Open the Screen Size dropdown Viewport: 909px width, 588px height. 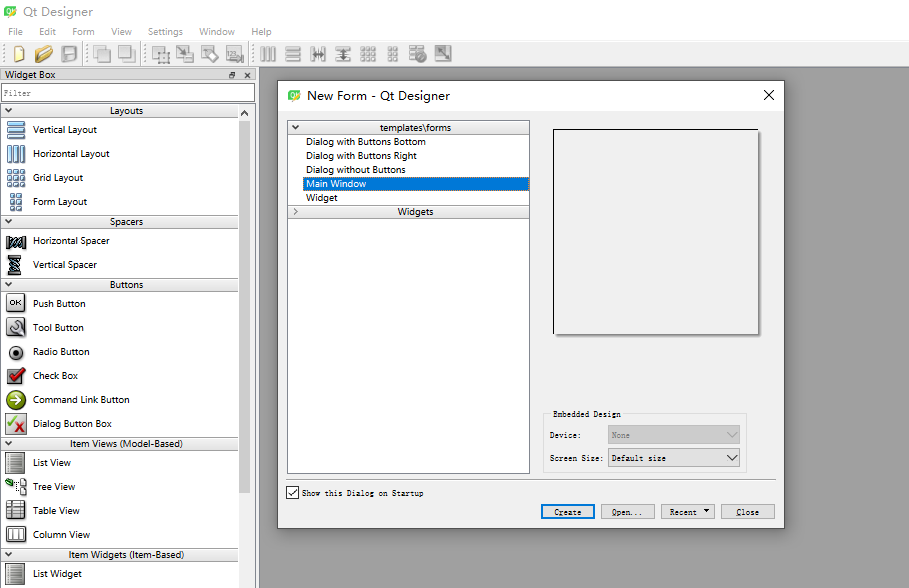point(674,458)
